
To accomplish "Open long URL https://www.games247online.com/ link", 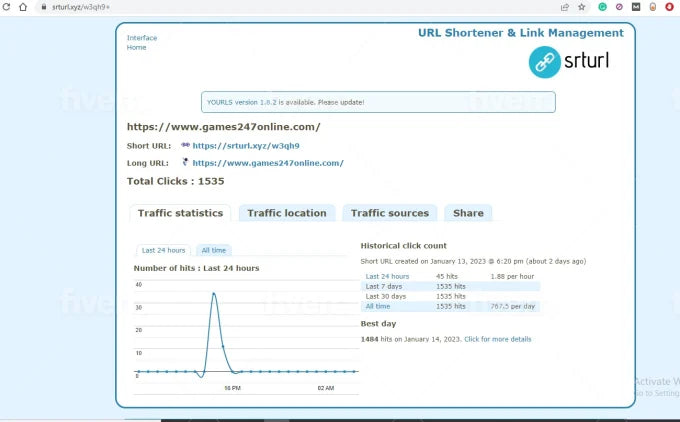I will click(268, 163).
